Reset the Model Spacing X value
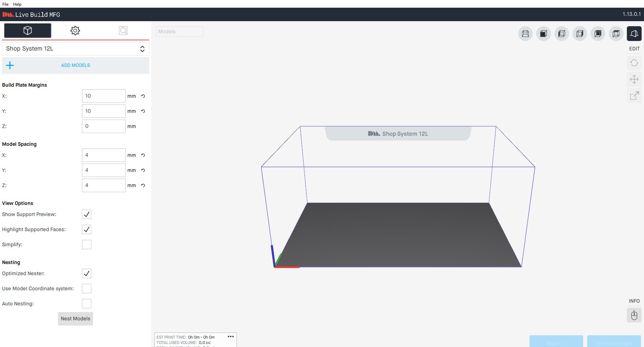 pyautogui.click(x=143, y=155)
